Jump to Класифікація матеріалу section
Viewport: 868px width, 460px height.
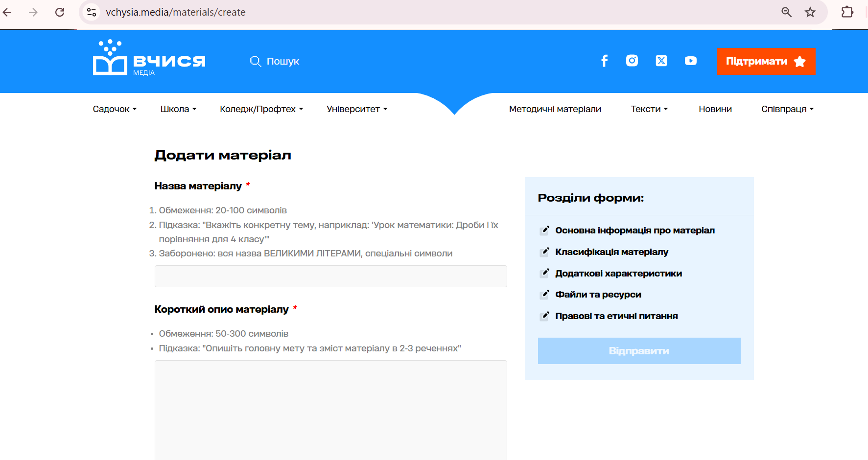coord(611,252)
